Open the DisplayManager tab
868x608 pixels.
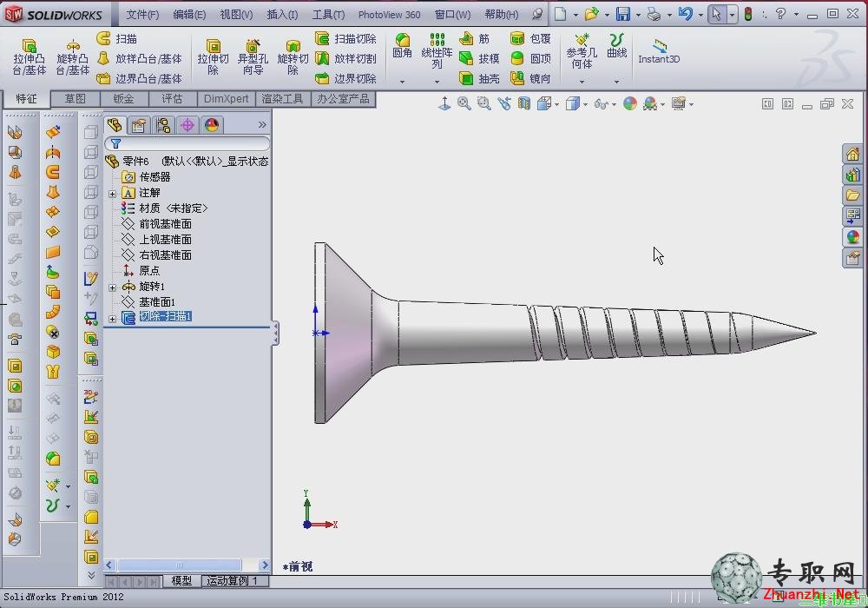[212, 125]
